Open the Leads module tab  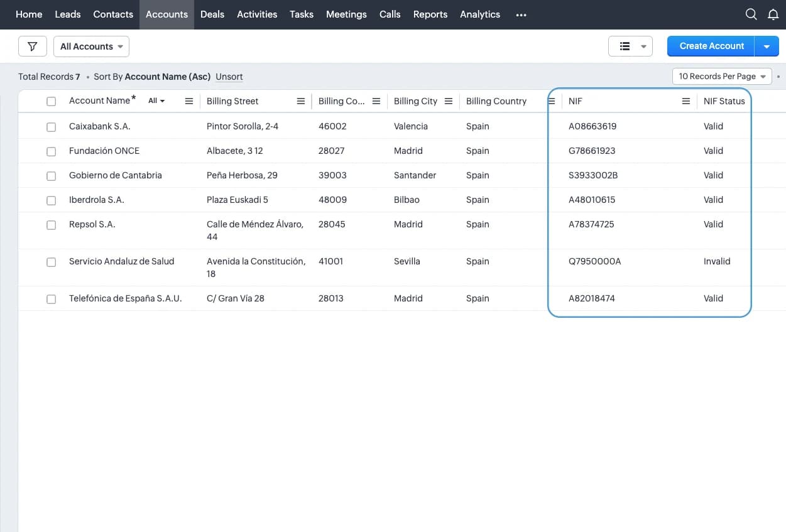tap(68, 14)
